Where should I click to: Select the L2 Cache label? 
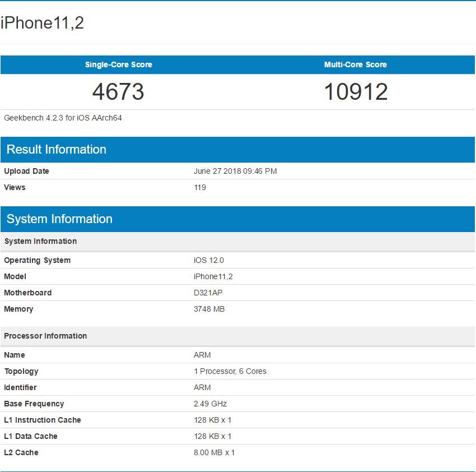[21, 452]
